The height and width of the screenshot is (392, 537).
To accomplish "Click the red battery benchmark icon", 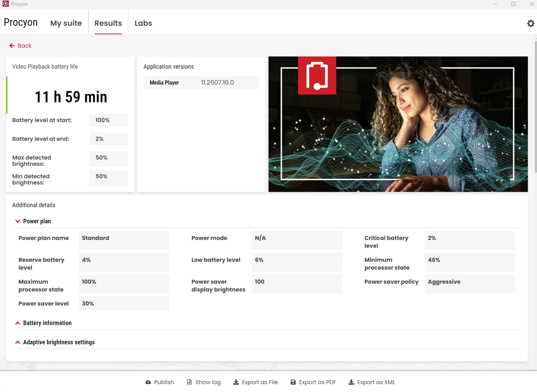I will pos(317,75).
